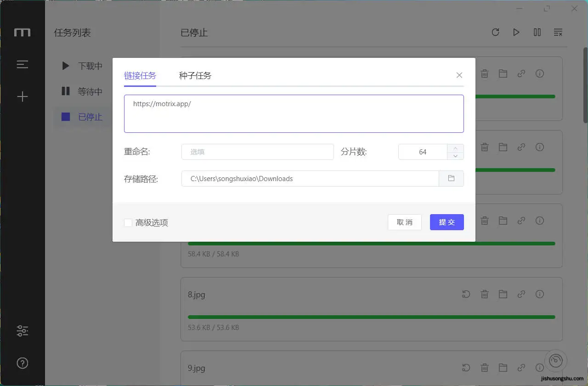Enable the 高级选项 checkbox

(x=128, y=223)
